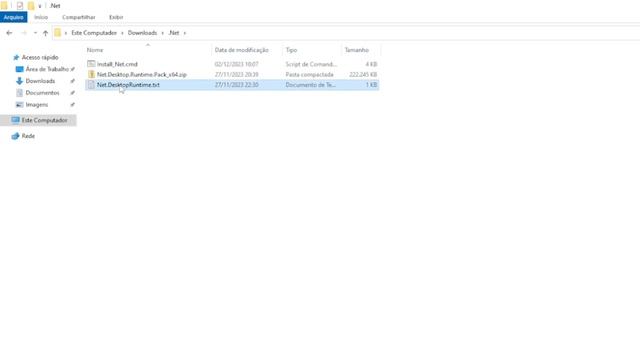
Task: Click the Pasta compactada type cell
Action: click(309, 75)
